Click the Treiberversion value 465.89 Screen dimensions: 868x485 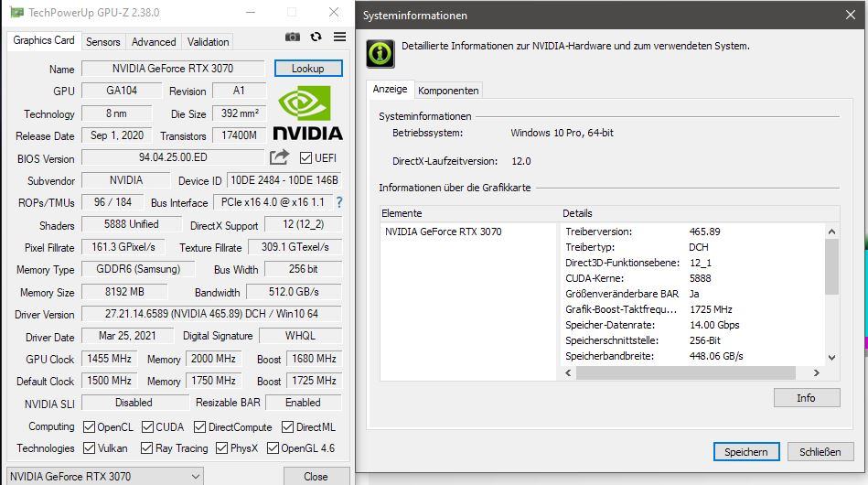(704, 232)
